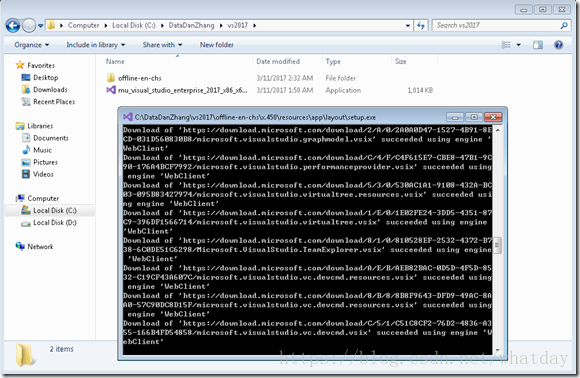Click Visual Studio icon in console title bar
580x378 pixels.
pyautogui.click(x=128, y=117)
